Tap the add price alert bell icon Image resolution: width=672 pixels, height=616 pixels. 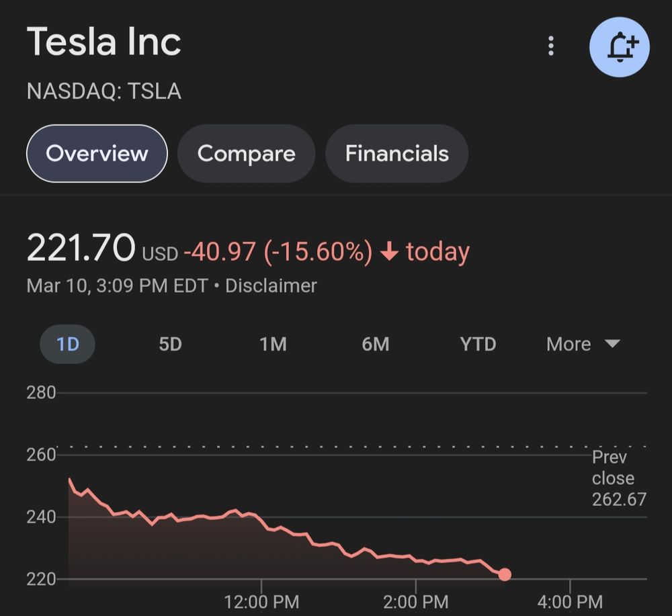click(619, 47)
